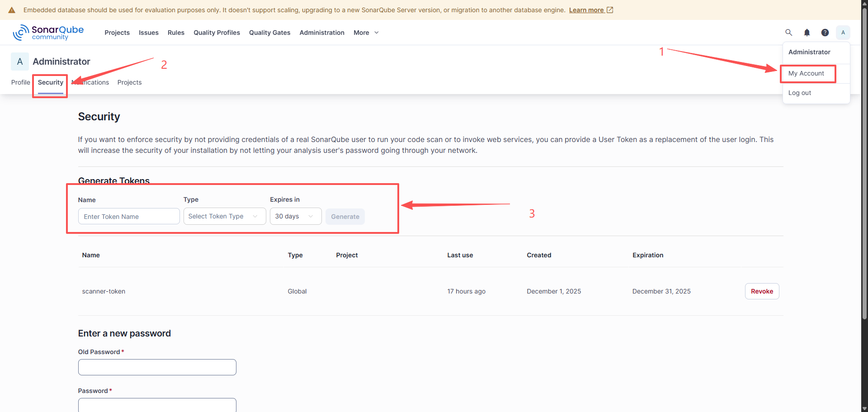Open notifications via the bell icon

tap(807, 32)
